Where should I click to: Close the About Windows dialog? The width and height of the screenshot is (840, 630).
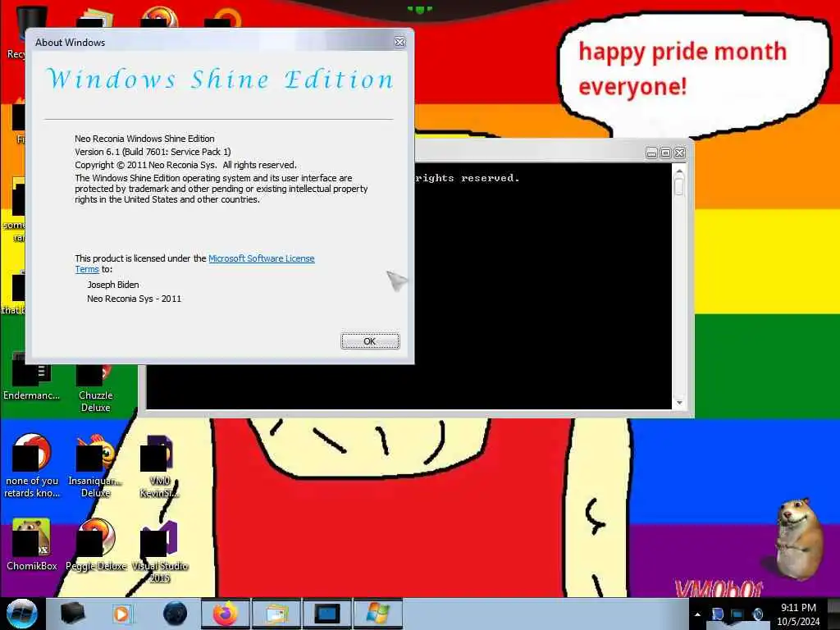click(x=399, y=43)
